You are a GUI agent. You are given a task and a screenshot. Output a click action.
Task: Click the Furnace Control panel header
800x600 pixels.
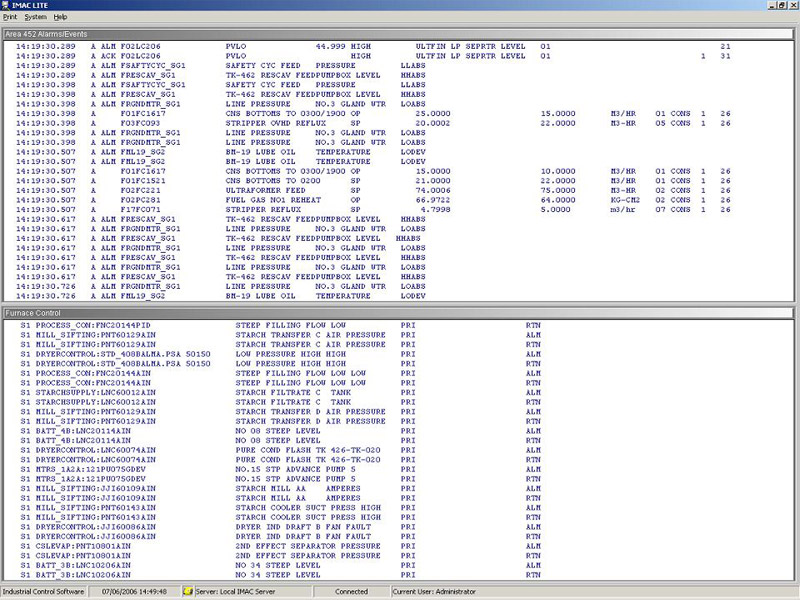[400, 314]
